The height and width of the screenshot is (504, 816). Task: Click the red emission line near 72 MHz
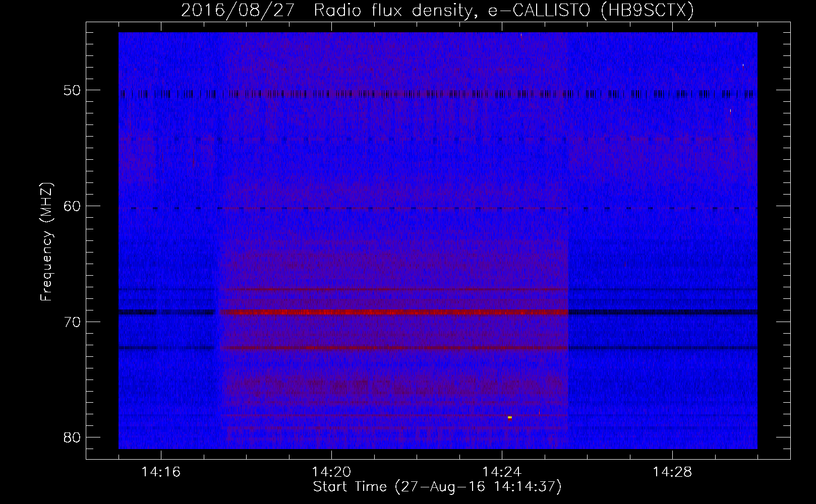point(394,348)
